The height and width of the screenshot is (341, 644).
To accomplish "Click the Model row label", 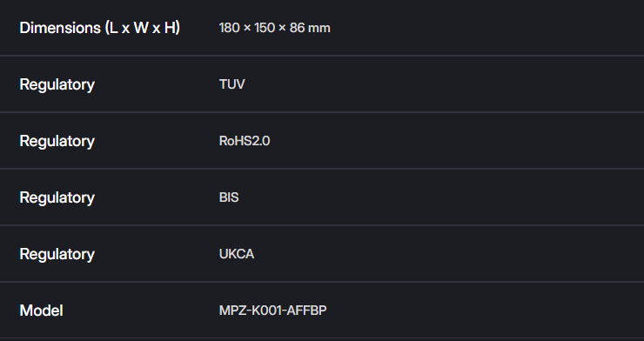I will (x=42, y=311).
